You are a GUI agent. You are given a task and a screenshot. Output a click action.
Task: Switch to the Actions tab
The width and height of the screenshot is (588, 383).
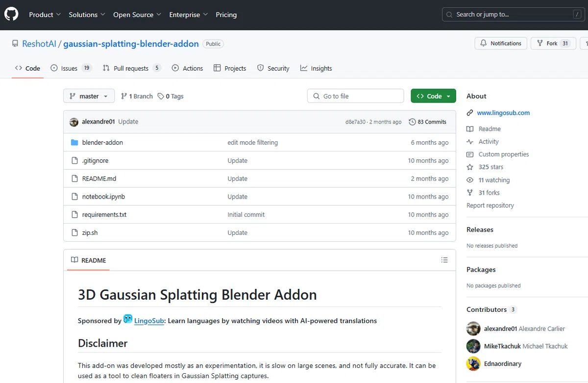pyautogui.click(x=187, y=68)
